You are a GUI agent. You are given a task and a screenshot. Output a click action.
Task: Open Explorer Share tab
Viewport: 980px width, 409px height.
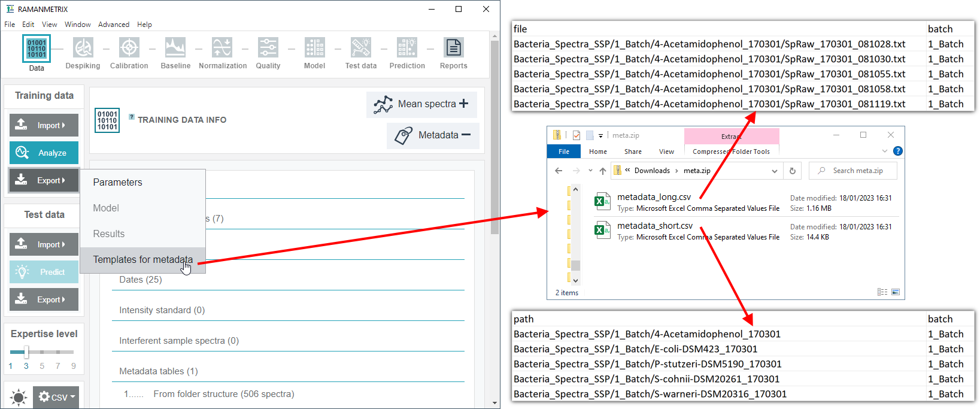click(x=633, y=152)
